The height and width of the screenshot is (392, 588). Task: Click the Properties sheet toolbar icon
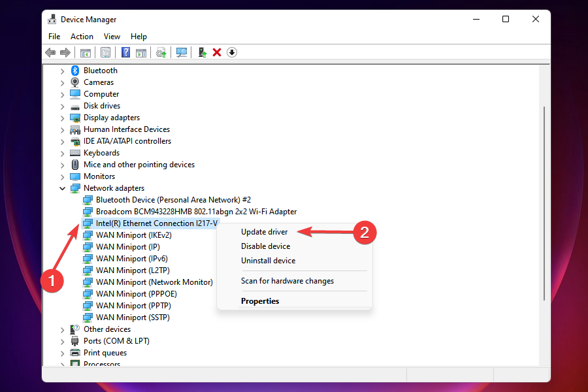pyautogui.click(x=106, y=52)
